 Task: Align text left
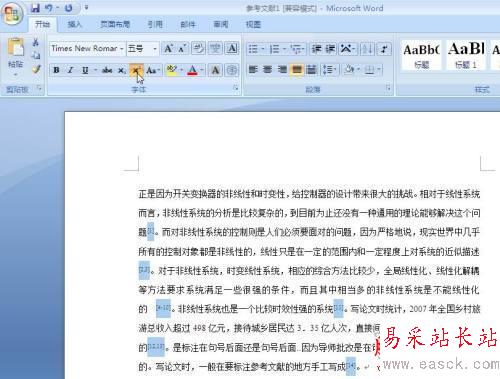pyautogui.click(x=253, y=70)
